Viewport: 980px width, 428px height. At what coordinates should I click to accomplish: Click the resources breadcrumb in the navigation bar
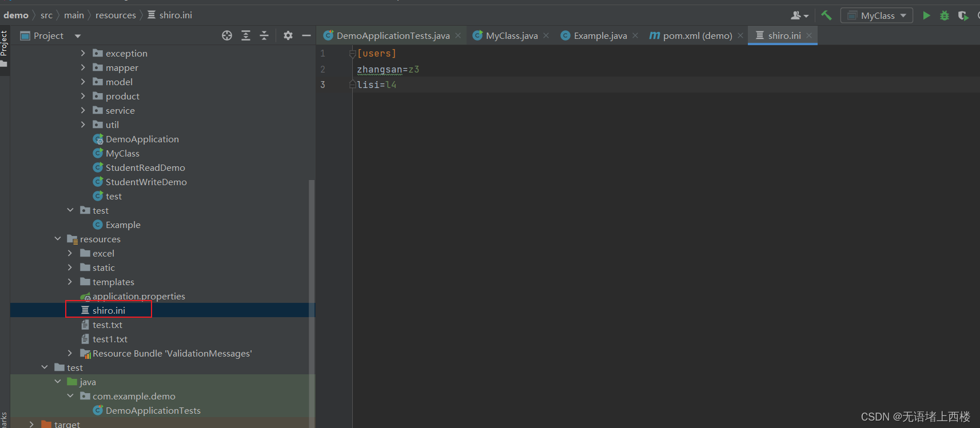(x=115, y=15)
